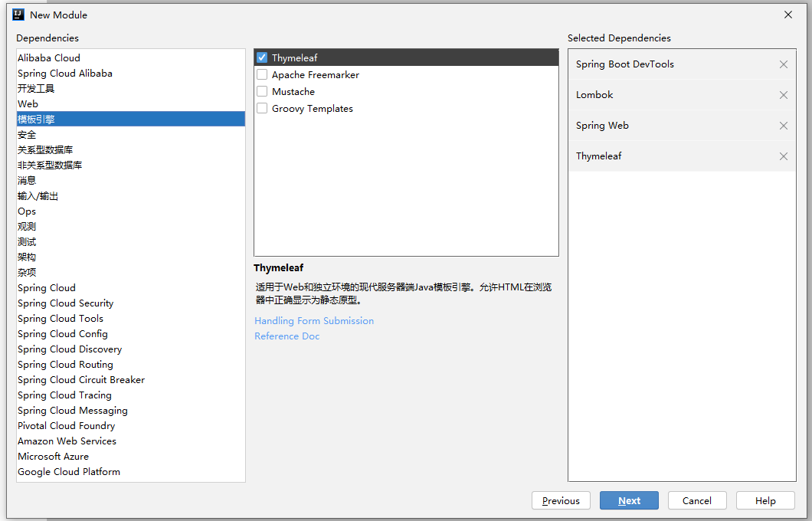The width and height of the screenshot is (812, 521).
Task: Open Help for the dialog
Action: (765, 501)
